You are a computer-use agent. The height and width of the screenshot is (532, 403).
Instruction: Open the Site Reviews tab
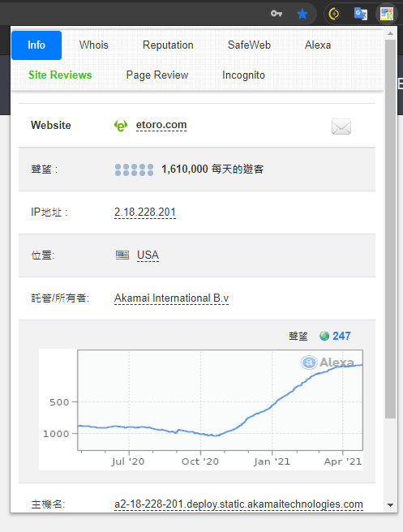60,75
